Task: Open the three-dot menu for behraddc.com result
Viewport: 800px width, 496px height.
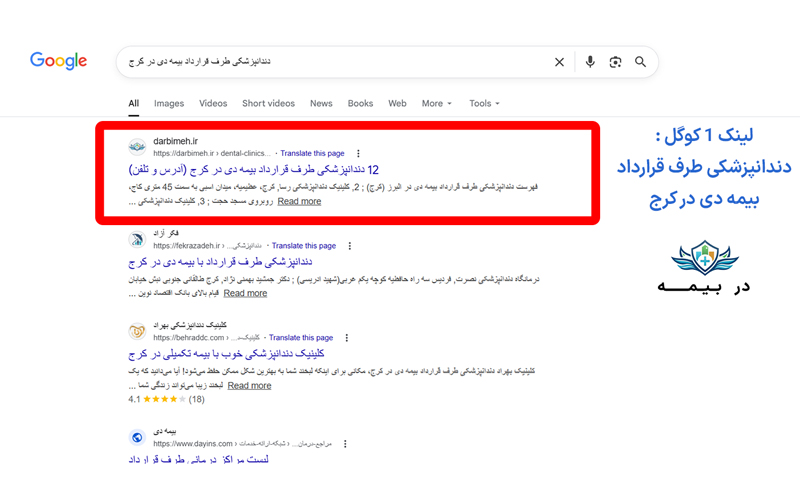Action: pos(346,338)
